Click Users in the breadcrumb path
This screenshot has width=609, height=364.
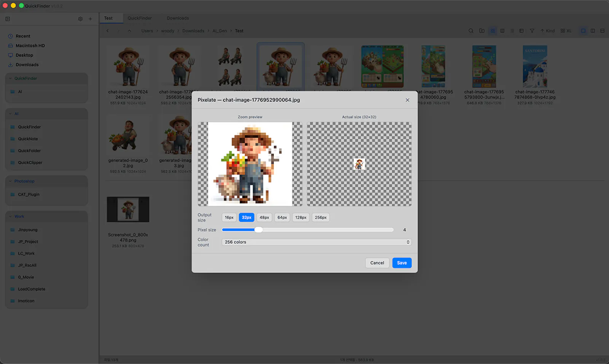click(147, 31)
